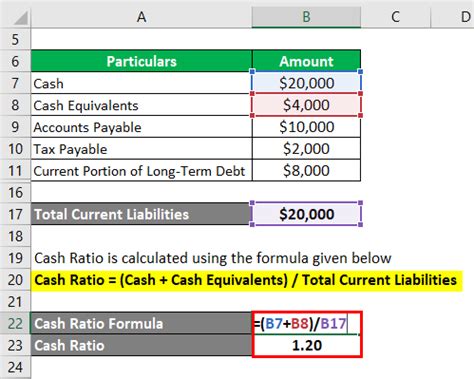This screenshot has height=379, width=474.
Task: Click the Particulars header cell
Action: click(x=141, y=61)
